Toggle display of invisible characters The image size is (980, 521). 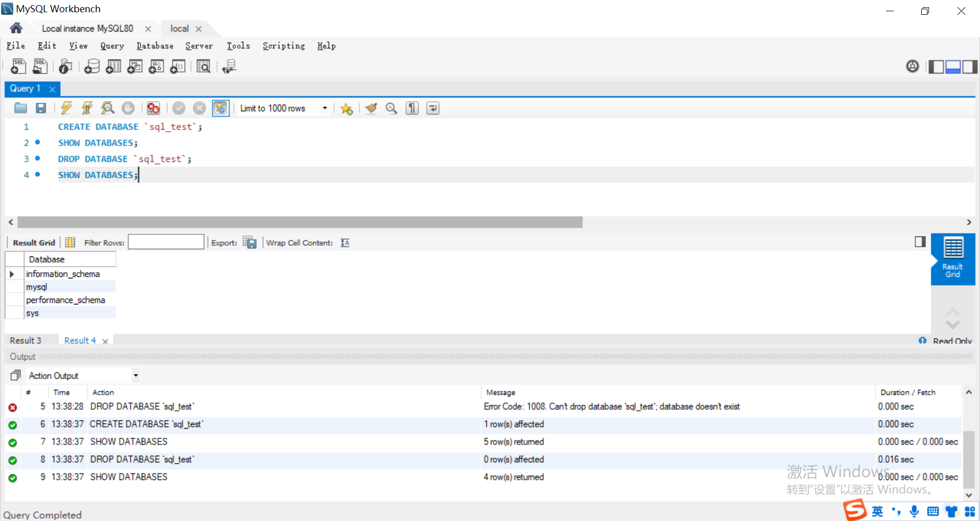[x=412, y=108]
